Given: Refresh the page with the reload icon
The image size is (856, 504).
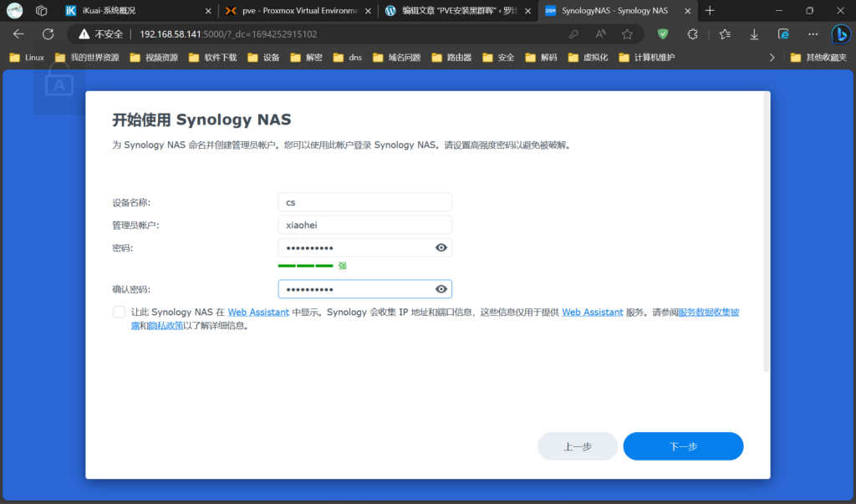Looking at the screenshot, I should coord(48,34).
